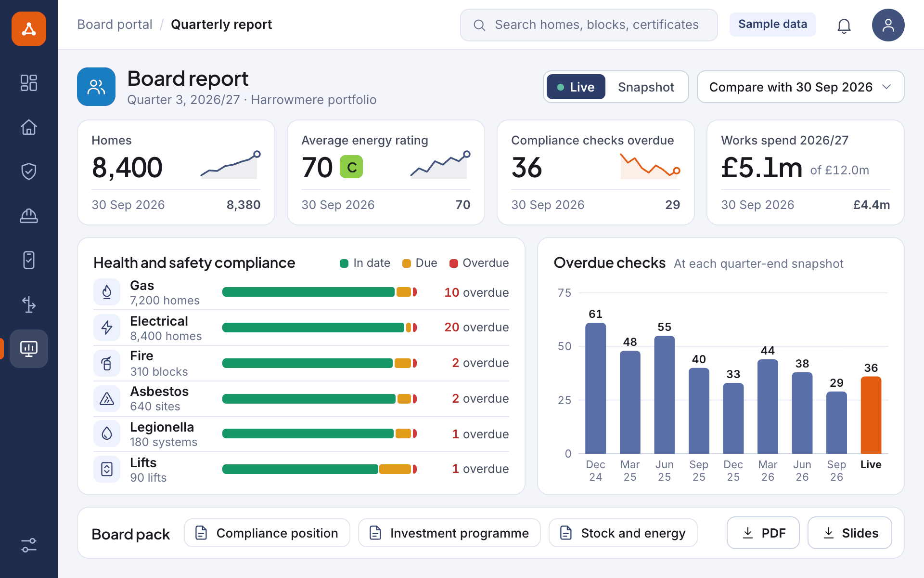Click the Homes trend sparkline
Viewport: 924px width, 578px height.
231,165
